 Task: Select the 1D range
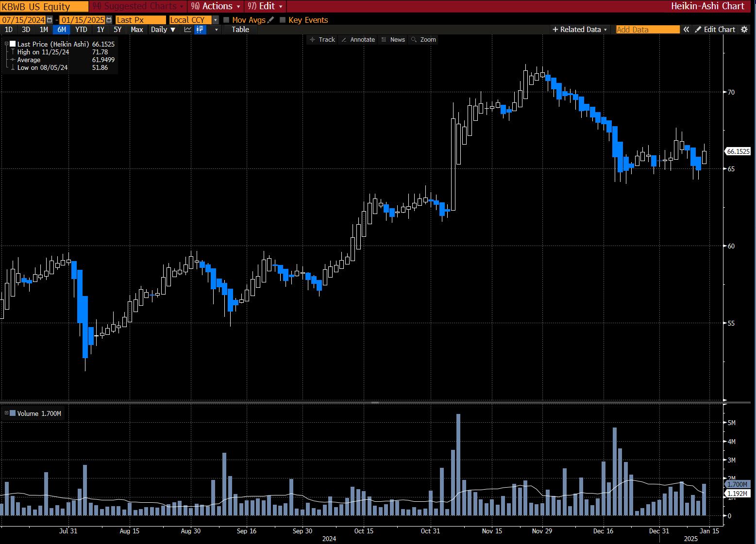9,30
